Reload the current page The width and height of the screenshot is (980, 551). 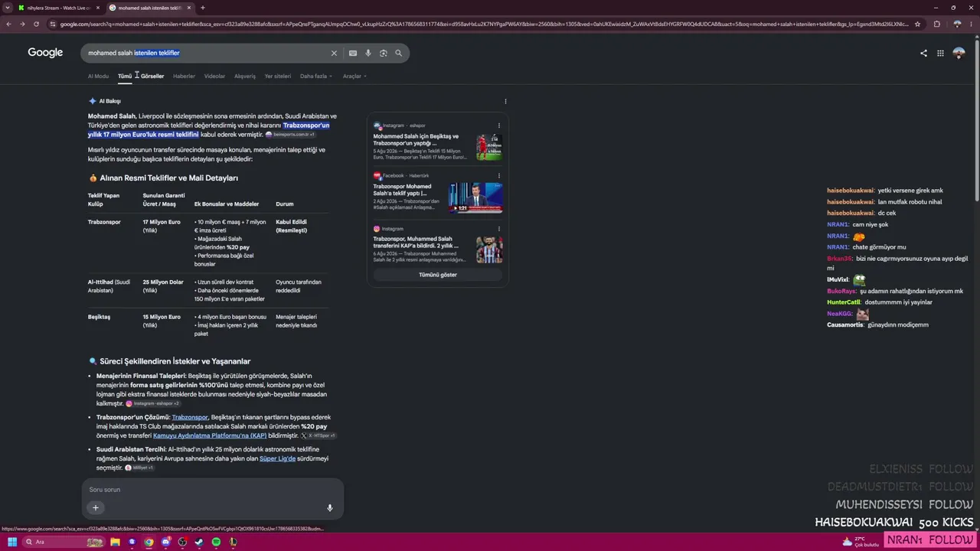(36, 24)
